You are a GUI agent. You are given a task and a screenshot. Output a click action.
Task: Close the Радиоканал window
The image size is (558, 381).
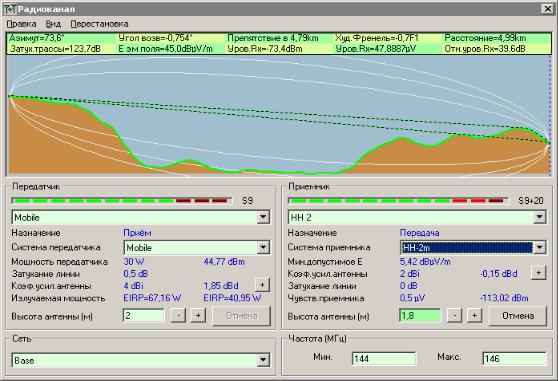click(547, 9)
